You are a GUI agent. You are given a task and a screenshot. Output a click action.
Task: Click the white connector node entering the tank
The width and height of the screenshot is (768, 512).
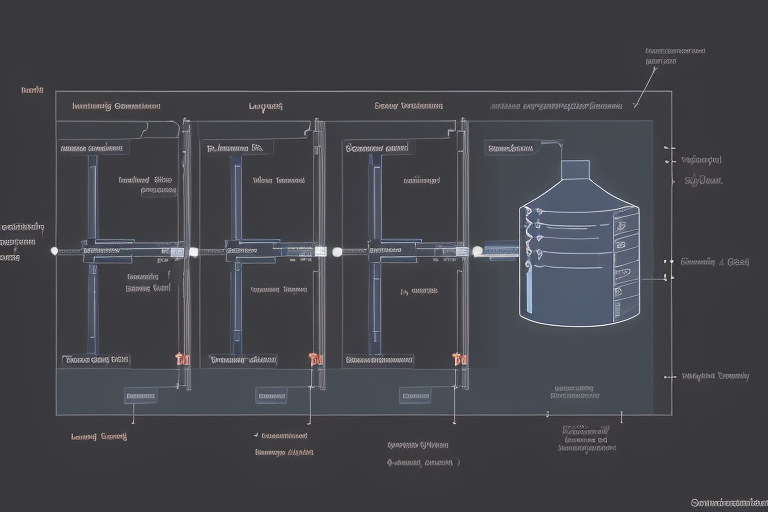click(x=477, y=251)
